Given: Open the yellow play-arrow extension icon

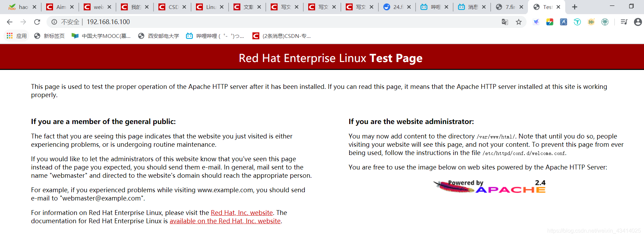Looking at the screenshot, I should pyautogui.click(x=591, y=22).
